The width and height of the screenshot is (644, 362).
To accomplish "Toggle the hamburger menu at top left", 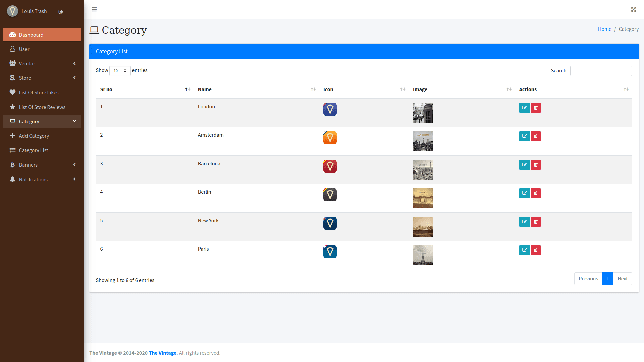I will click(94, 9).
